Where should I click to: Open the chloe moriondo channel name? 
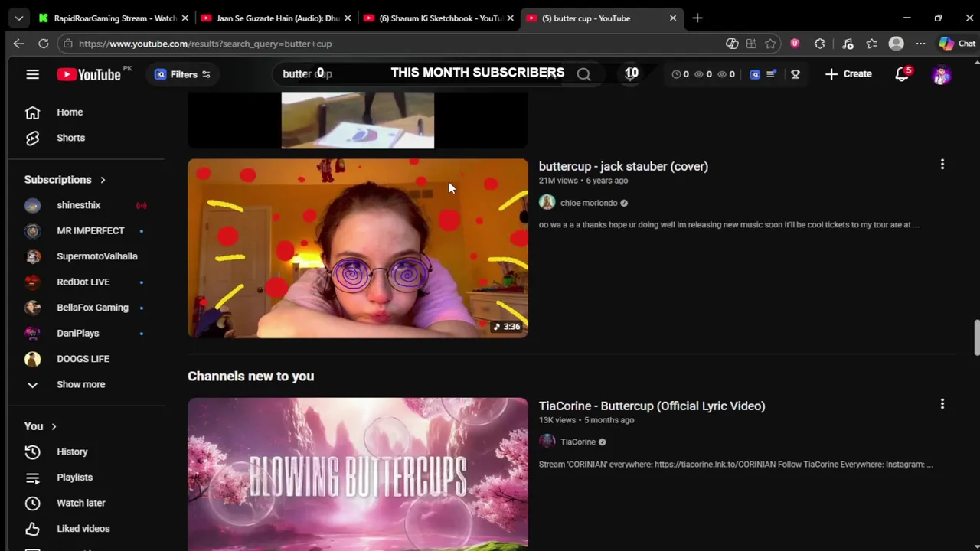pyautogui.click(x=589, y=203)
